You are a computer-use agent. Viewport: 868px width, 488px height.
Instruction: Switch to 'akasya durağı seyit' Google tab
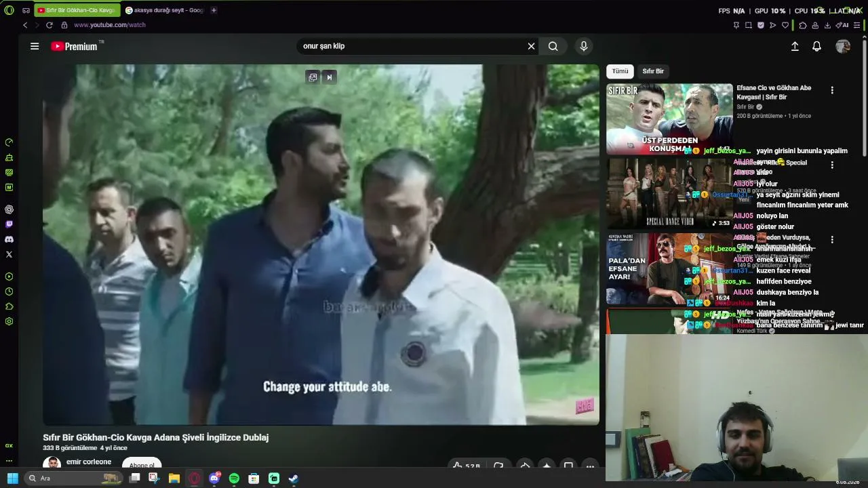[x=164, y=10]
